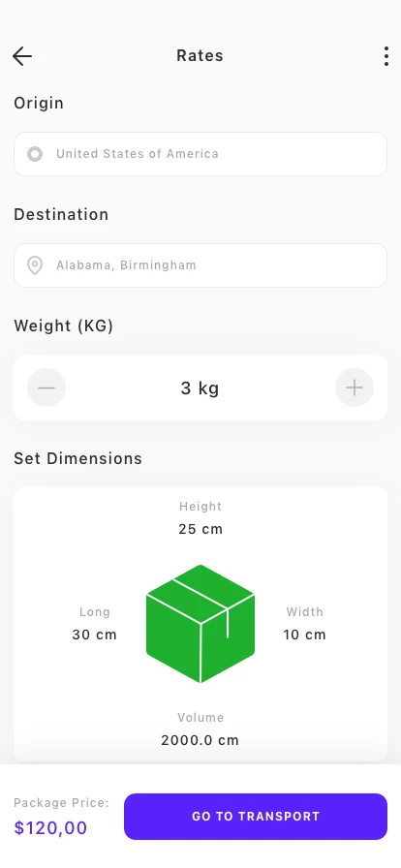Click the destination map pin icon
This screenshot has height=868, width=401.
[35, 265]
